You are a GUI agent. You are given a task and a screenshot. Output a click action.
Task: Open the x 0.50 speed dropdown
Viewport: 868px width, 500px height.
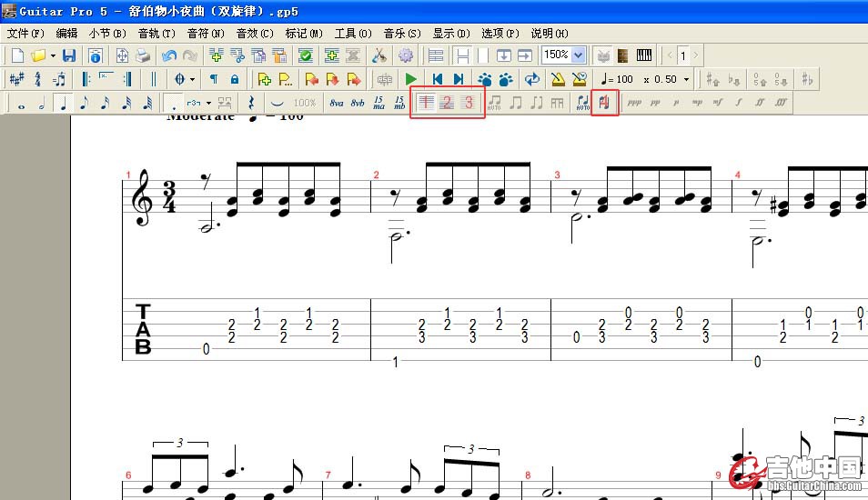pos(686,79)
